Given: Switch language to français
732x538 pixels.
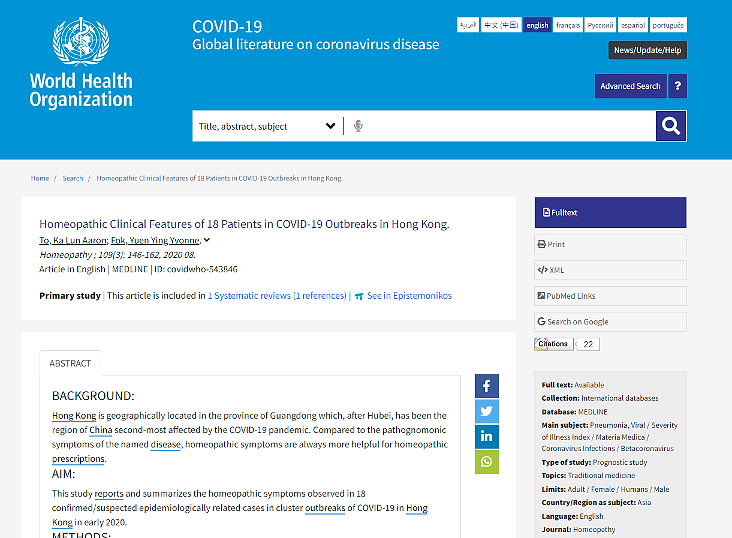Looking at the screenshot, I should pos(568,25).
